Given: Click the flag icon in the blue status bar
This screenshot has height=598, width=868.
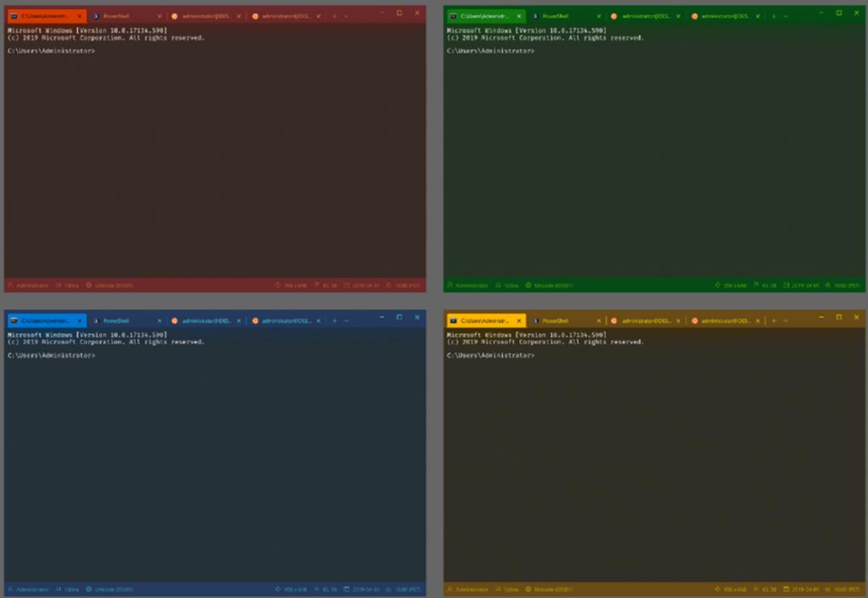Looking at the screenshot, I should (318, 589).
